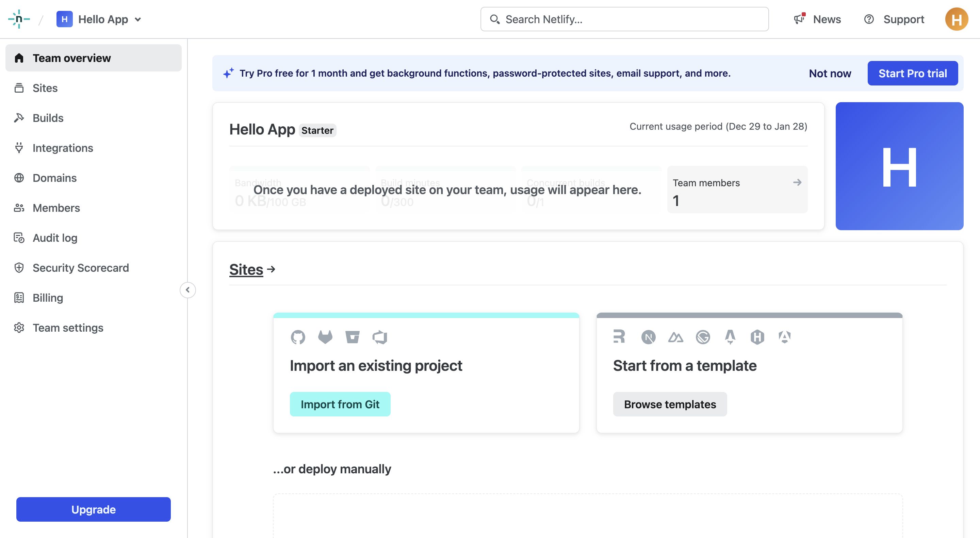This screenshot has height=538, width=980.
Task: Open Sites in the sidebar
Action: pyautogui.click(x=94, y=88)
